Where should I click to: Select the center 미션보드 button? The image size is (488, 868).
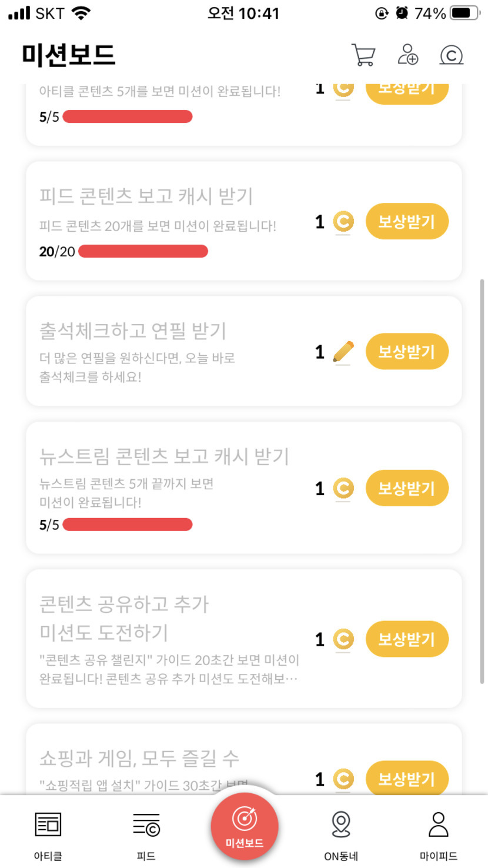pyautogui.click(x=245, y=826)
